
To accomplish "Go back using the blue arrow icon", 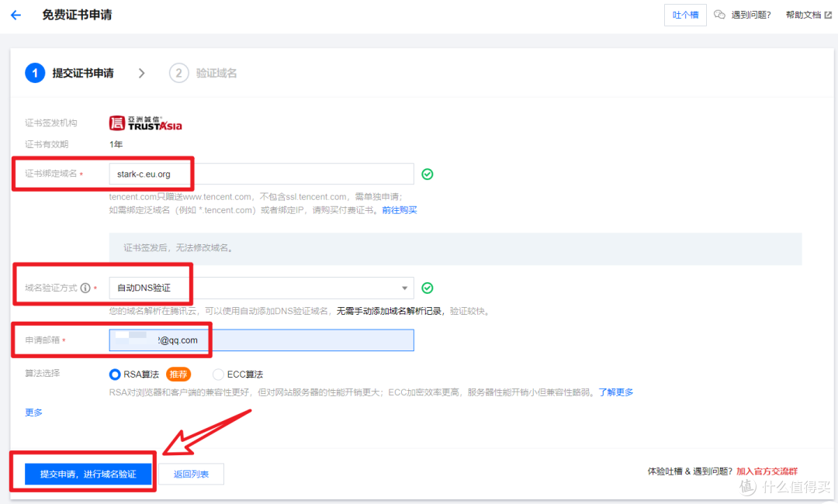I will click(x=16, y=15).
